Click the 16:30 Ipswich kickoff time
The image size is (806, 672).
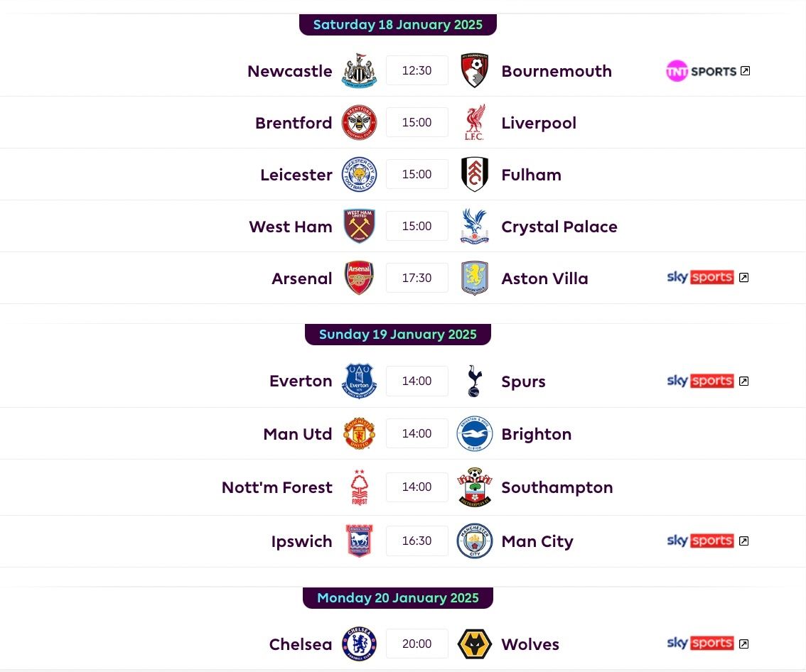click(x=417, y=541)
